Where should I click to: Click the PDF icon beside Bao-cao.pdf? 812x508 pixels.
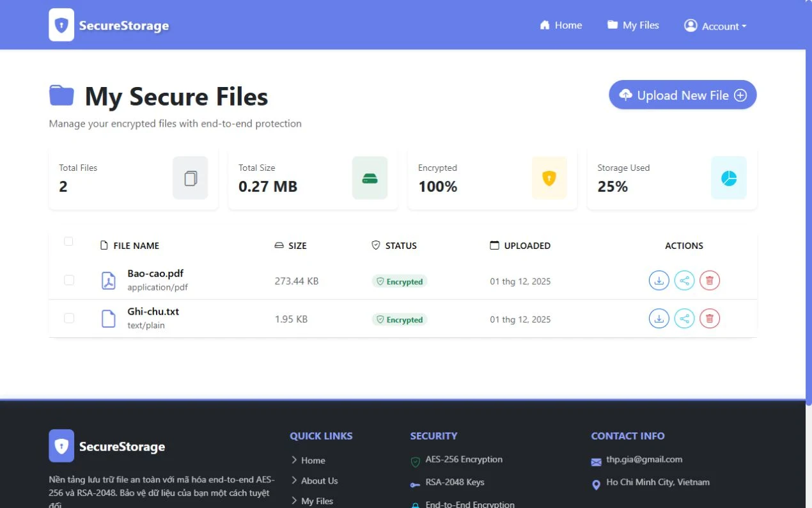pos(109,280)
